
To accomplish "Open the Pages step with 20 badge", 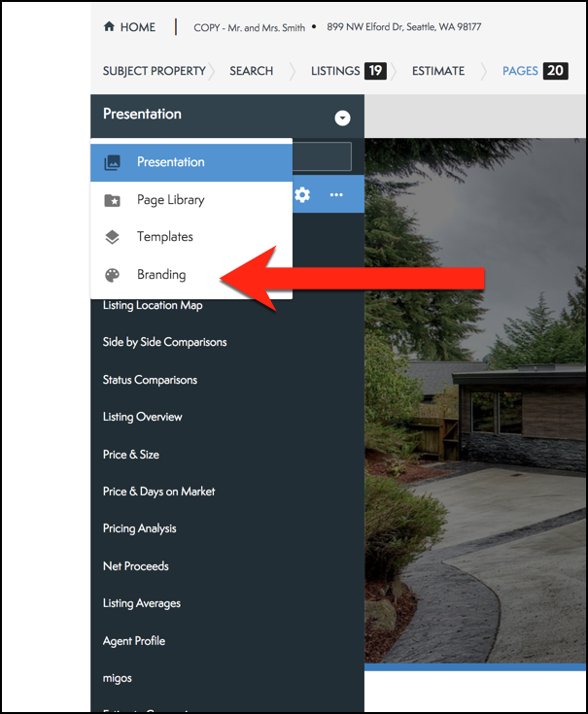I will tap(536, 71).
